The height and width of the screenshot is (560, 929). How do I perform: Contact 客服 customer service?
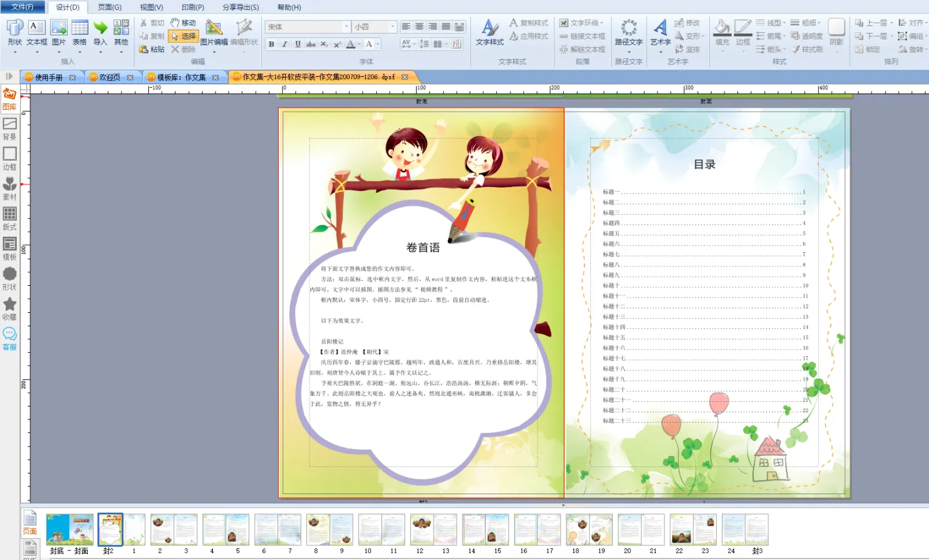click(10, 339)
